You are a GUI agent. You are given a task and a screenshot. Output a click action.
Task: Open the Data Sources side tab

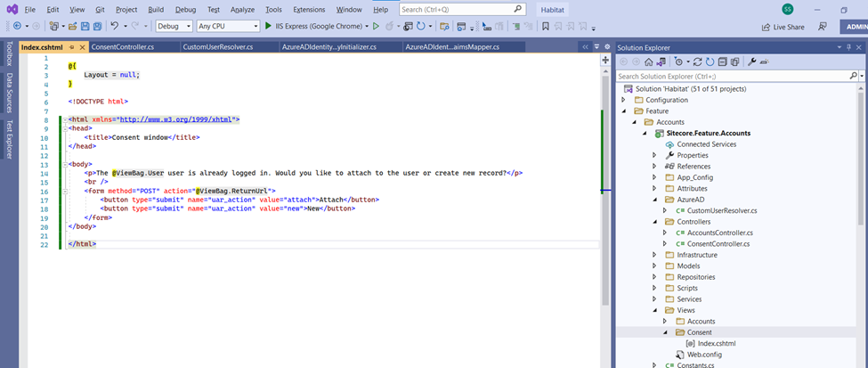pos(9,93)
